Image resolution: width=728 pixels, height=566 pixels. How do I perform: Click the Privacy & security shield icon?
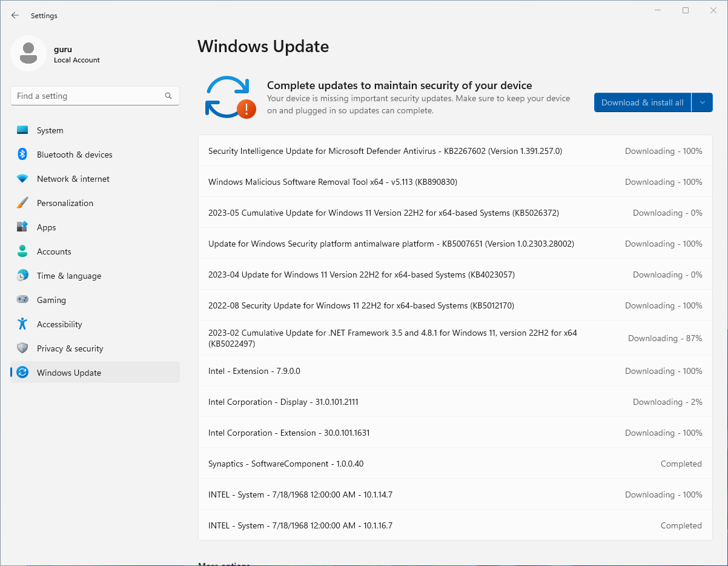[x=22, y=348]
